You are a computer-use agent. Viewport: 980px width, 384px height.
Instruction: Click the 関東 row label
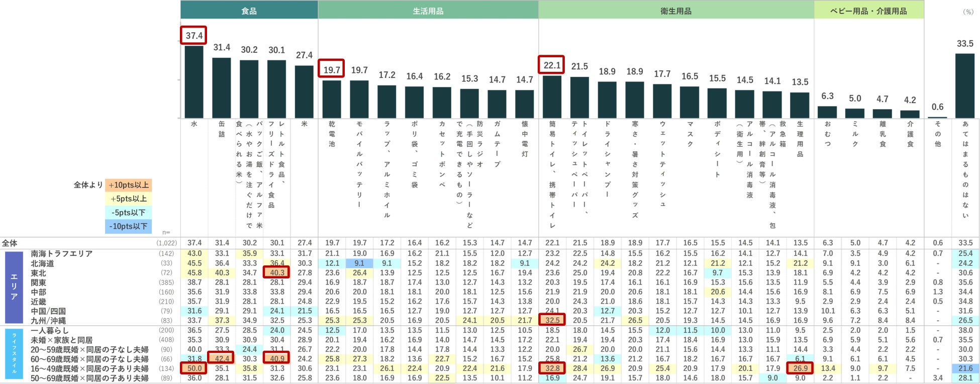click(x=38, y=282)
